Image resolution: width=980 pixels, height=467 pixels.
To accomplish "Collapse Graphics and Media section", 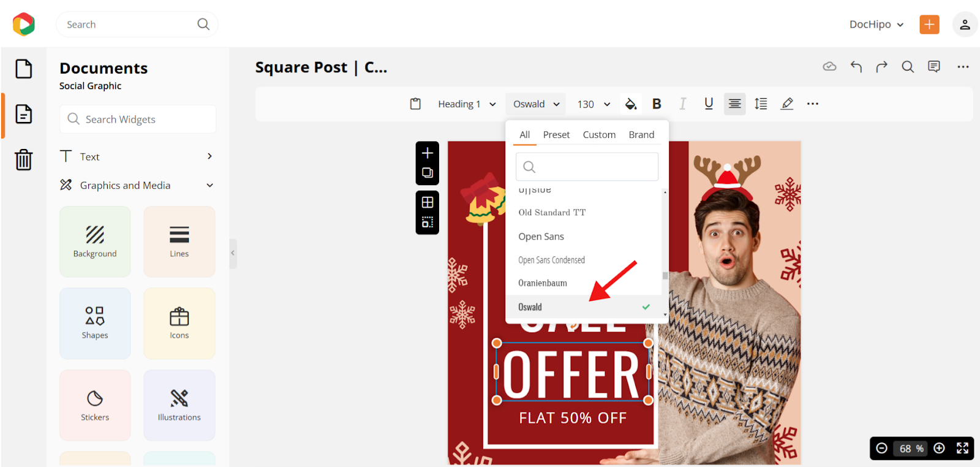I will 137,185.
